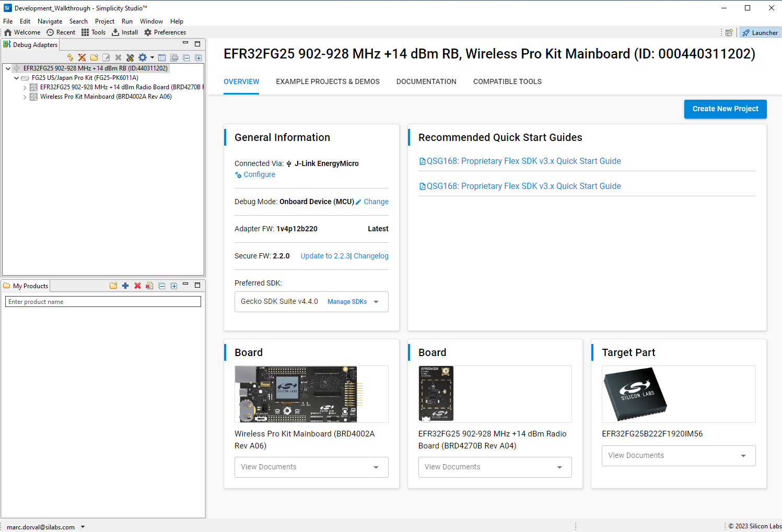Click the Create New Project button
The image size is (782, 532).
coord(725,109)
